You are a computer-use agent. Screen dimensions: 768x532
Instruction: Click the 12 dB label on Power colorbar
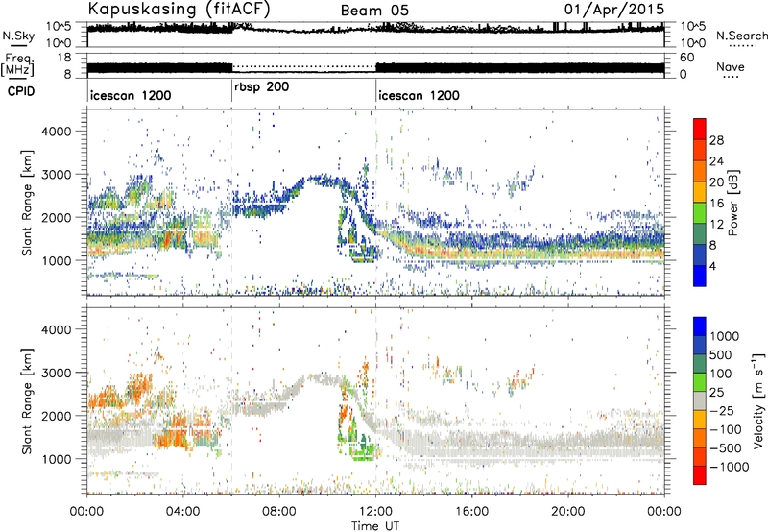[716, 224]
